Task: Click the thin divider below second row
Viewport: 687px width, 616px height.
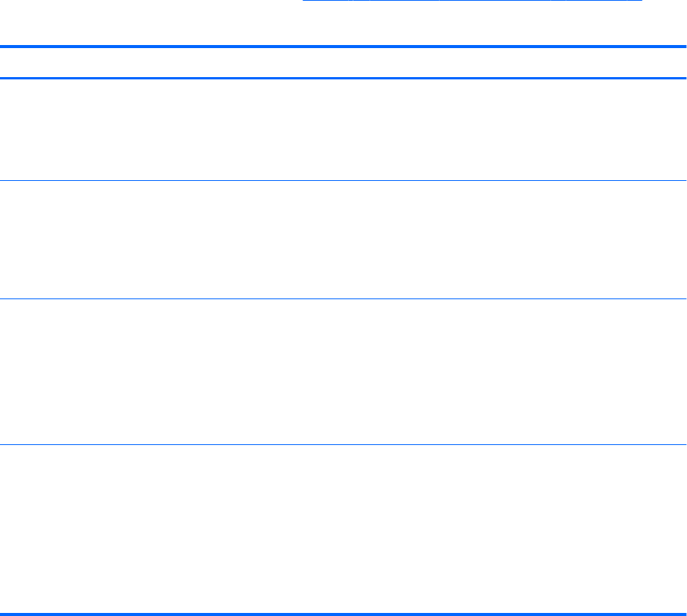Action: pos(343,298)
